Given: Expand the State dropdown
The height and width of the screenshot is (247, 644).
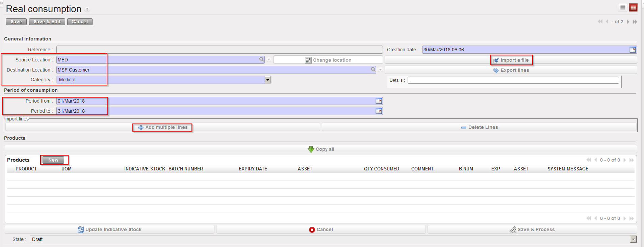Looking at the screenshot, I should click(x=633, y=239).
